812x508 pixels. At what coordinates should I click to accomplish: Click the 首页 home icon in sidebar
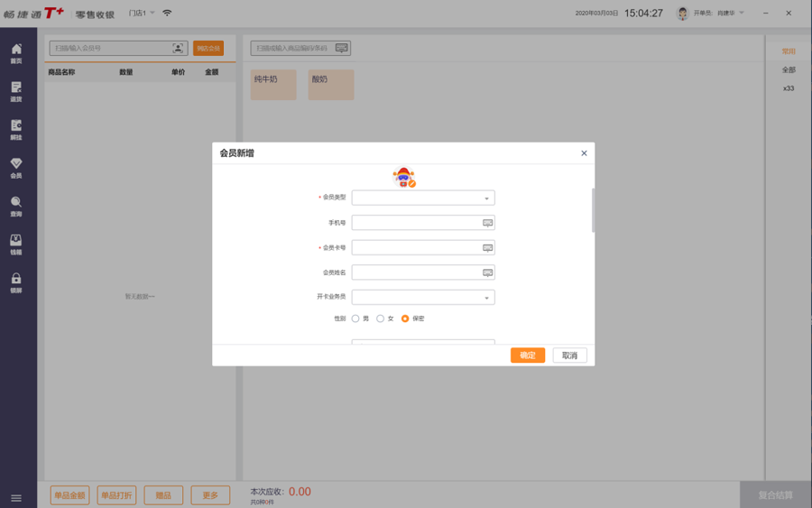click(16, 52)
